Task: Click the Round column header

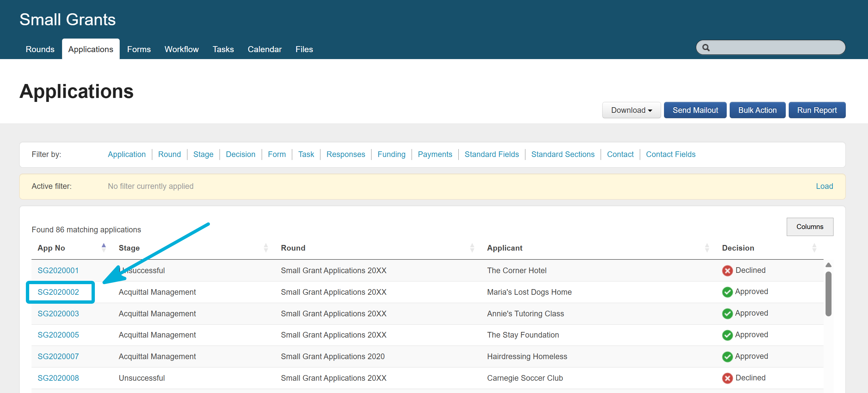Action: [293, 248]
